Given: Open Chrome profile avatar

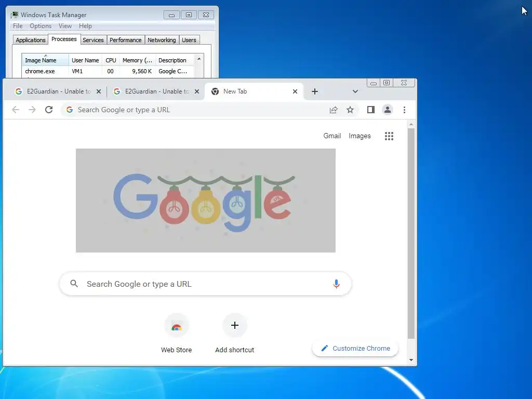Looking at the screenshot, I should click(x=388, y=110).
